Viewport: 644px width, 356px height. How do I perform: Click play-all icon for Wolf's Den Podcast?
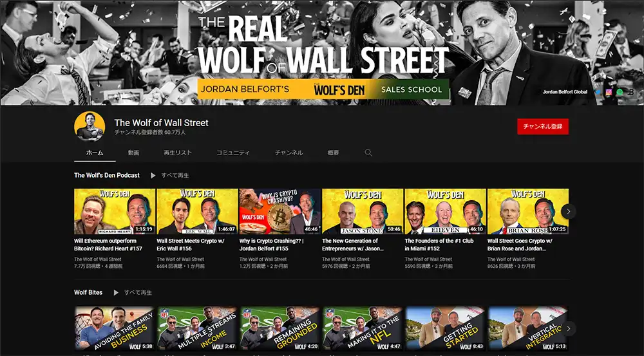coord(153,175)
